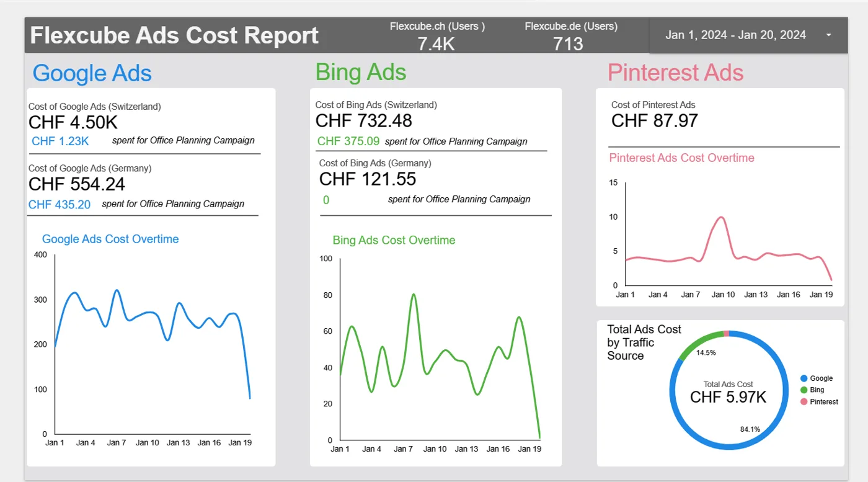Click the pink Pinterest legend dot
The image size is (868, 482).
804,402
